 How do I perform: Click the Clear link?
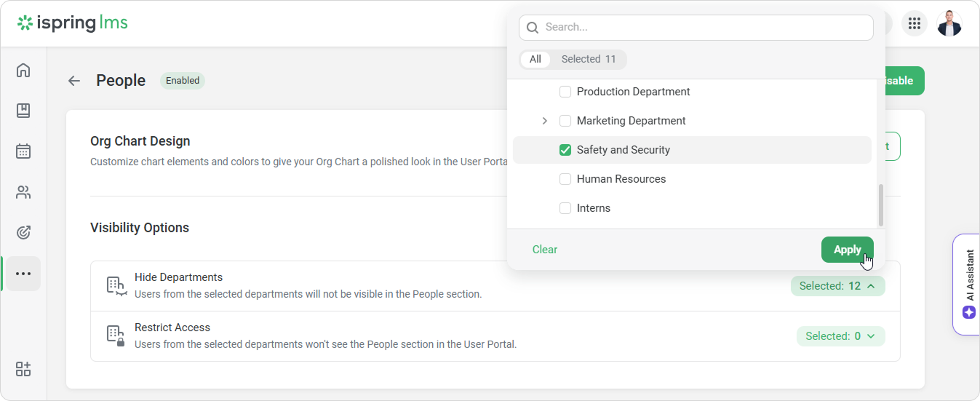[x=544, y=250]
